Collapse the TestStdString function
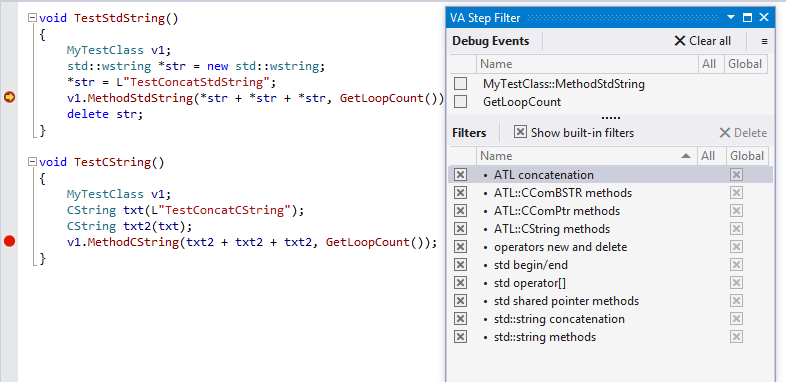Image resolution: width=786 pixels, height=382 pixels. pyautogui.click(x=32, y=18)
